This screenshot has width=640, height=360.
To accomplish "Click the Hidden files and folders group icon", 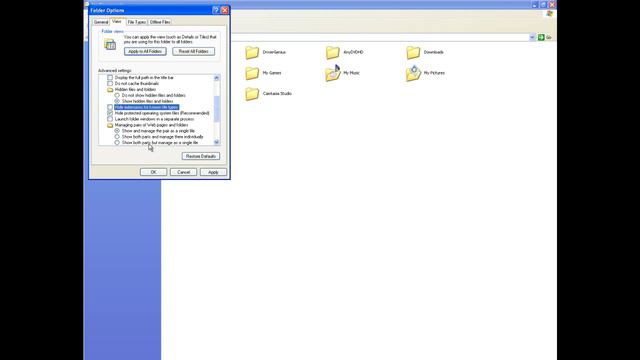I will [x=110, y=89].
